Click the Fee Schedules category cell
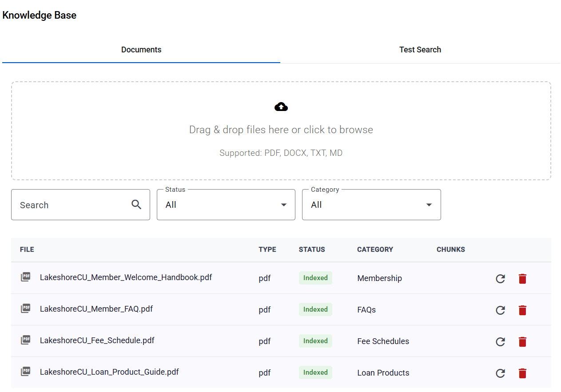Screen dimensions: 561x392 383,341
